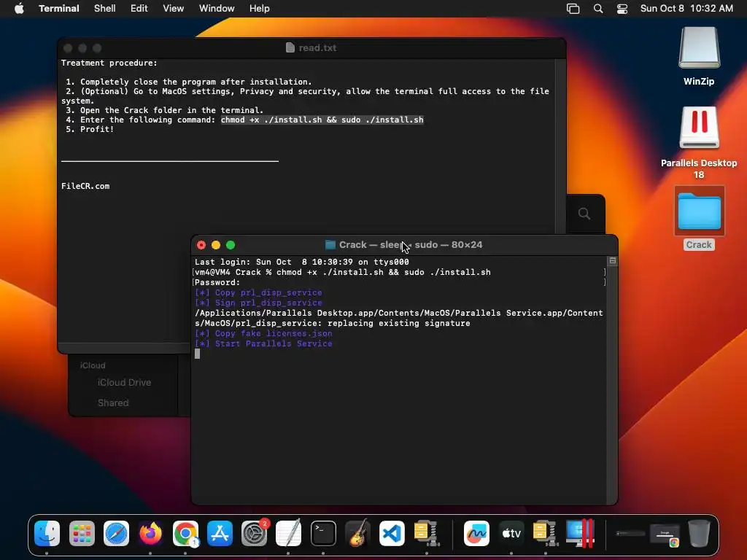747x560 pixels.
Task: Launch Firefox from the Dock
Action: [150, 533]
